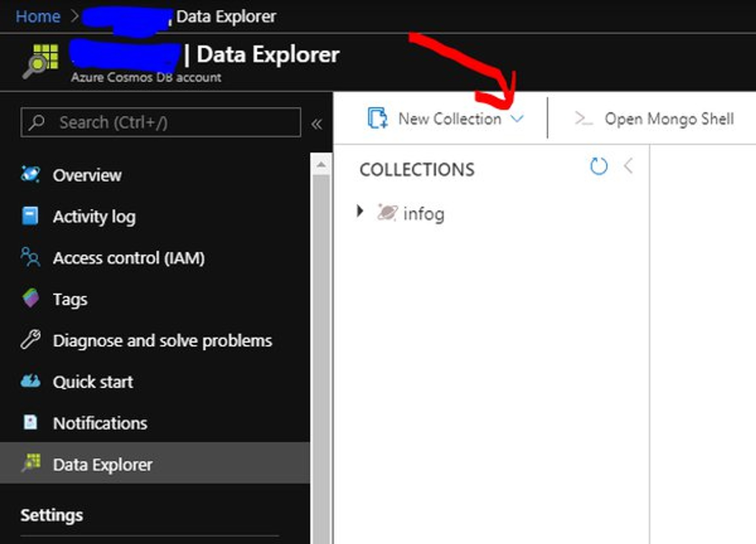
Task: Select the infog database item
Action: [423, 214]
